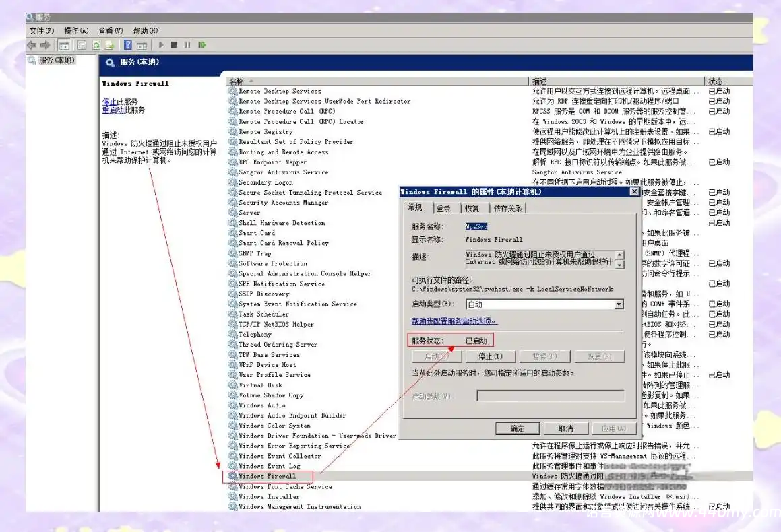Screen dimensions: 781x532
Task: Close the Windows Firewall properties dialog
Action: tap(634, 192)
